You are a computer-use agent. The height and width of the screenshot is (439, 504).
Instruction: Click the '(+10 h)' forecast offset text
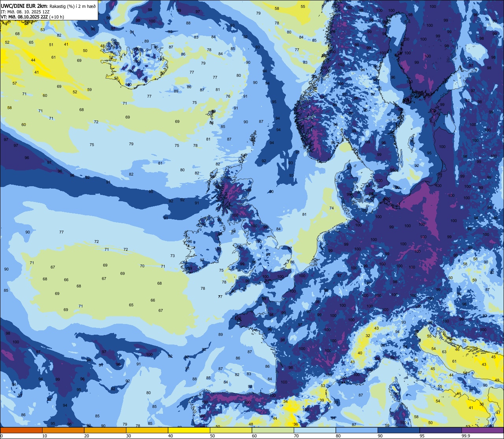(x=57, y=17)
